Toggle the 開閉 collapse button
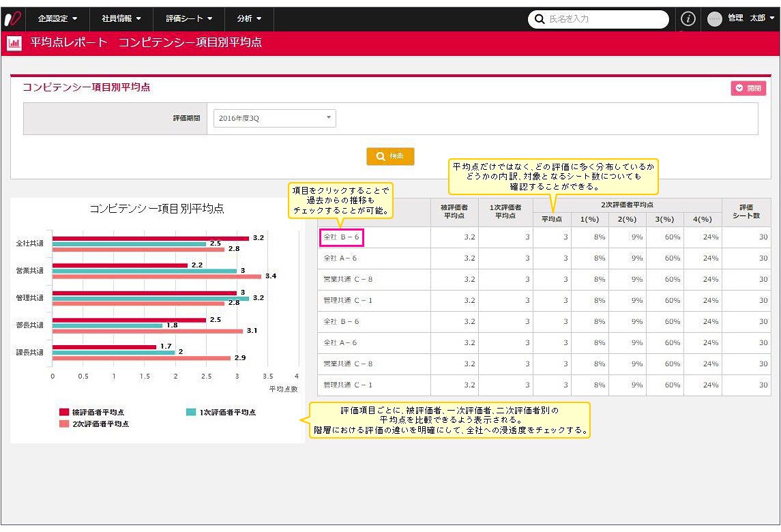Screen dimensions: 781x532 [748, 88]
